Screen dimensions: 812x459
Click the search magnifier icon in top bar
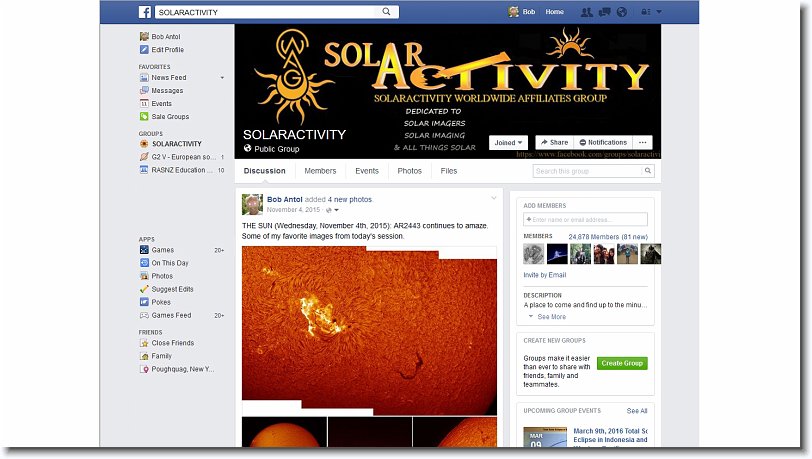(x=386, y=11)
